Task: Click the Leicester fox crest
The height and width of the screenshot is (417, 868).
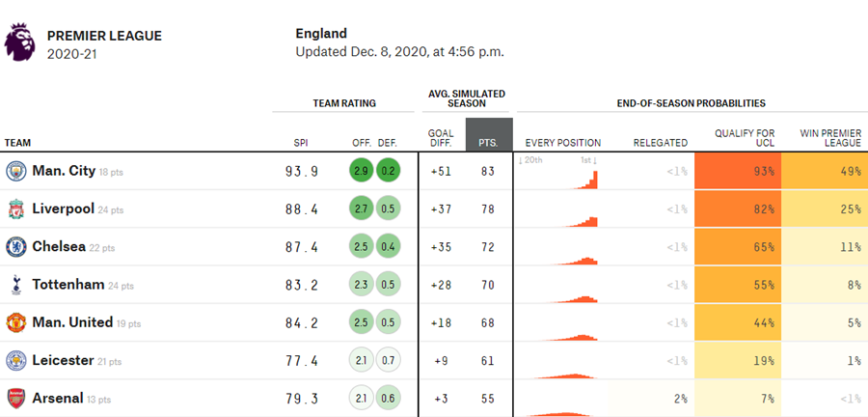Action: [x=16, y=360]
